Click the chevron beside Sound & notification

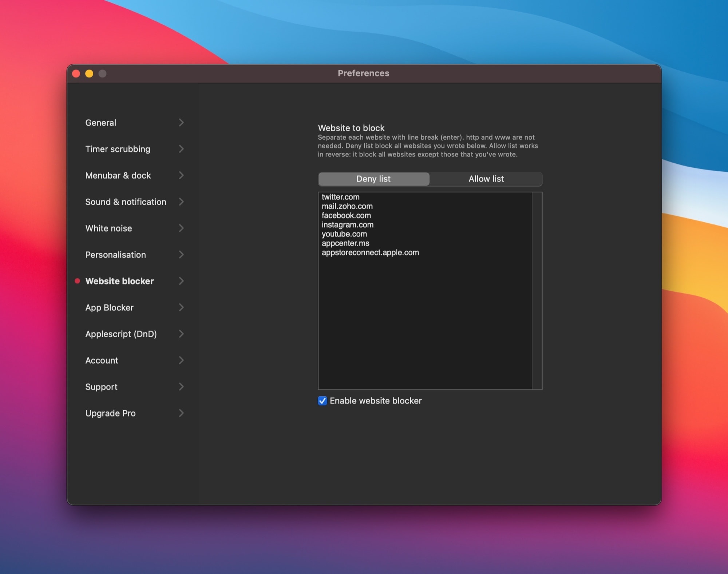[181, 202]
